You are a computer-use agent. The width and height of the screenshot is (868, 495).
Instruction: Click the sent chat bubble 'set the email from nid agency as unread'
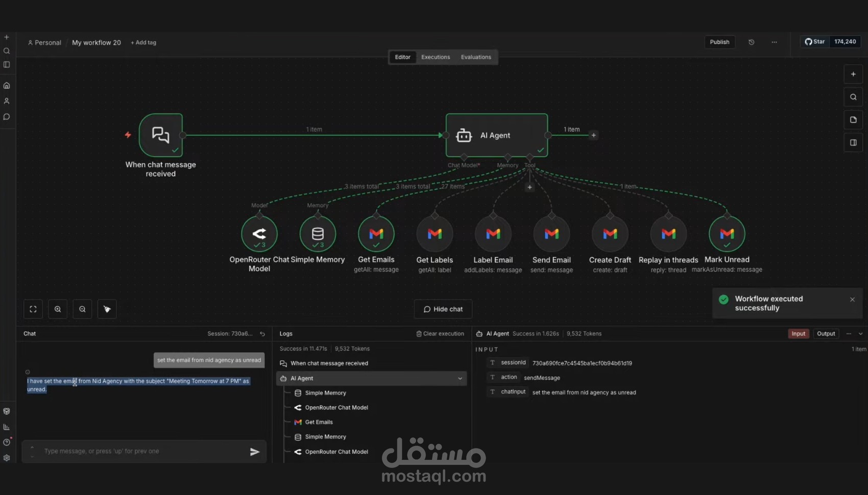[x=209, y=360]
